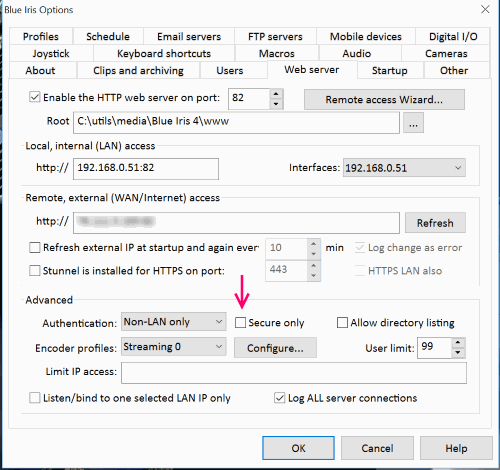The height and width of the screenshot is (470, 500).
Task: Open the Profiles tab
Action: 41,36
